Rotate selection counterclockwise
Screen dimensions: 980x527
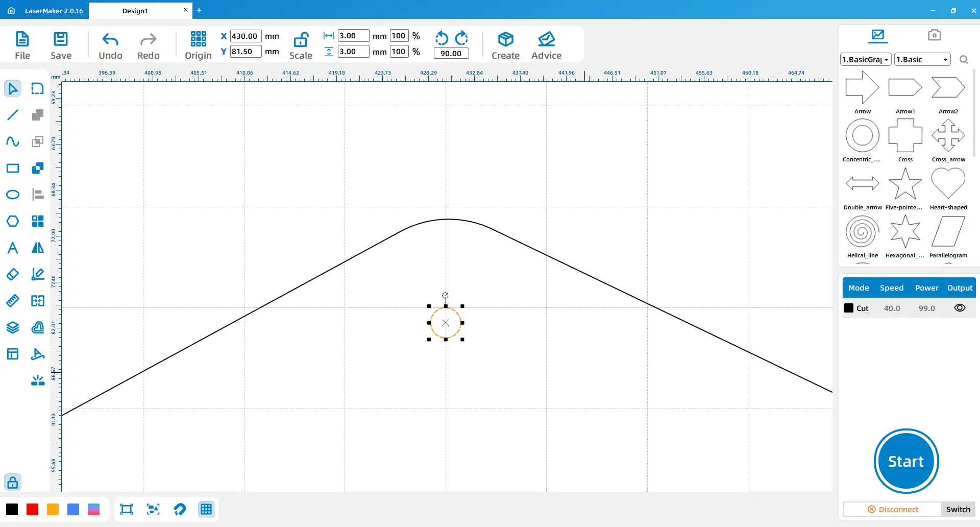tap(442, 38)
